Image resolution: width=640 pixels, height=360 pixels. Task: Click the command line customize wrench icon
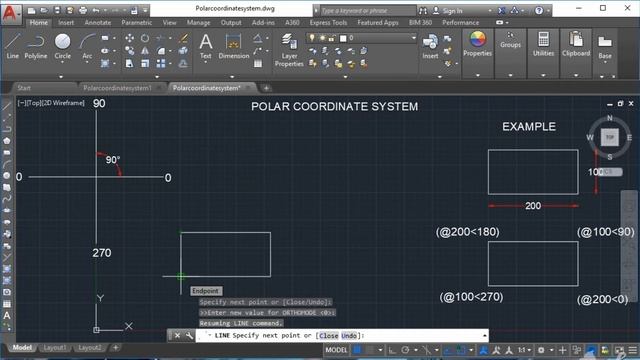(x=189, y=336)
